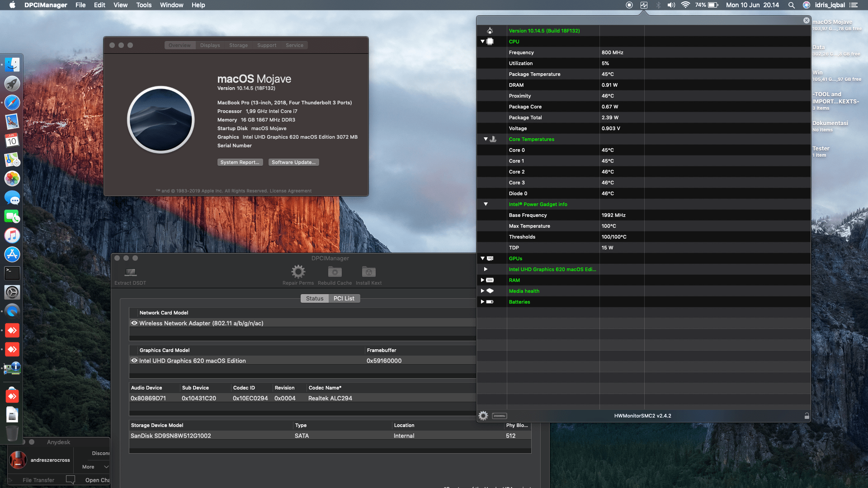This screenshot has width=868, height=488.
Task: Click the Extract DSDT toolbar icon in DPCIManager
Action: 130,272
